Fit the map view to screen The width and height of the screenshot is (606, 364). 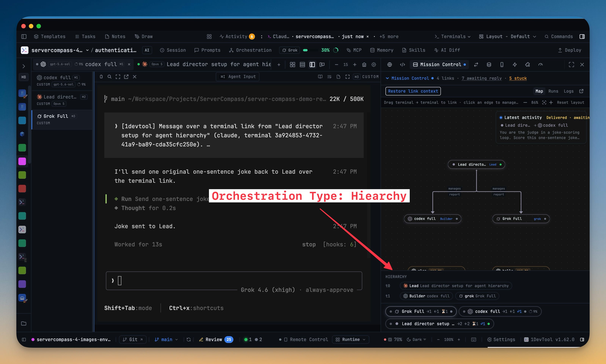[544, 102]
